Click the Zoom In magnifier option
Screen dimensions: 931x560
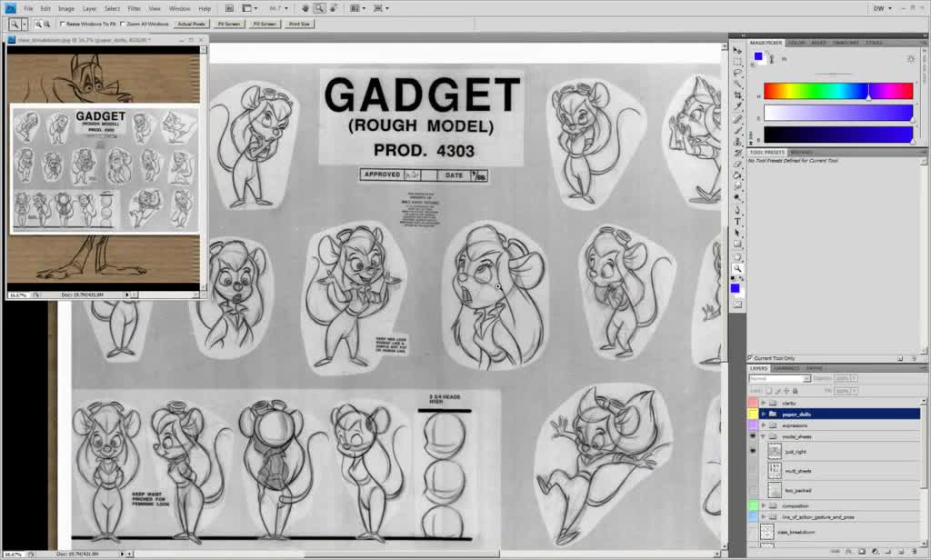(38, 25)
